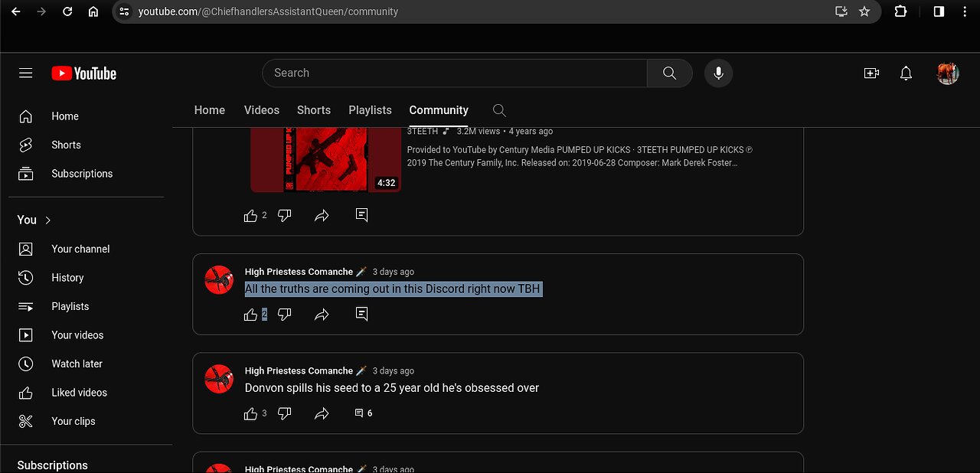Like the Pumped Up Kicks post
Viewport: 980px width, 473px height.
(x=250, y=216)
